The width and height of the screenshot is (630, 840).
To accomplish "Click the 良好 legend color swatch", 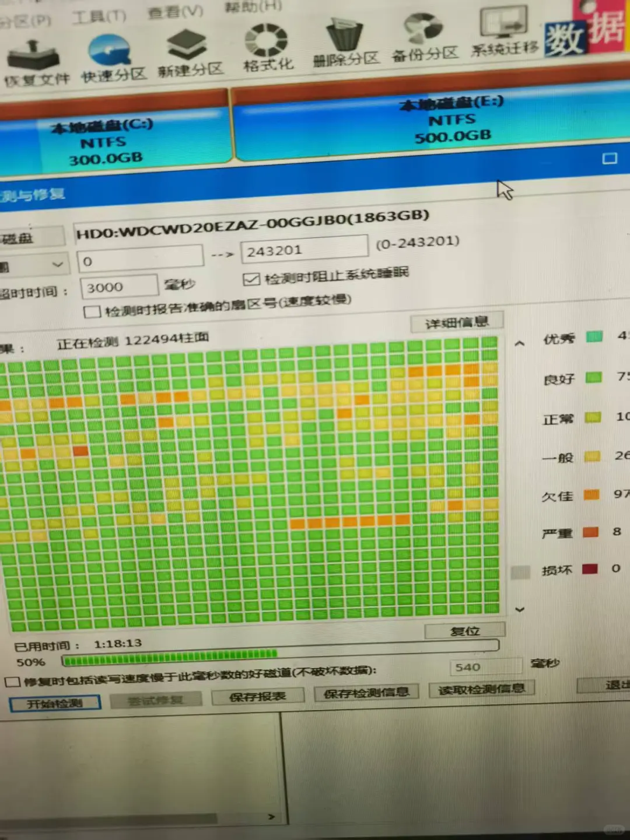I will tap(593, 377).
